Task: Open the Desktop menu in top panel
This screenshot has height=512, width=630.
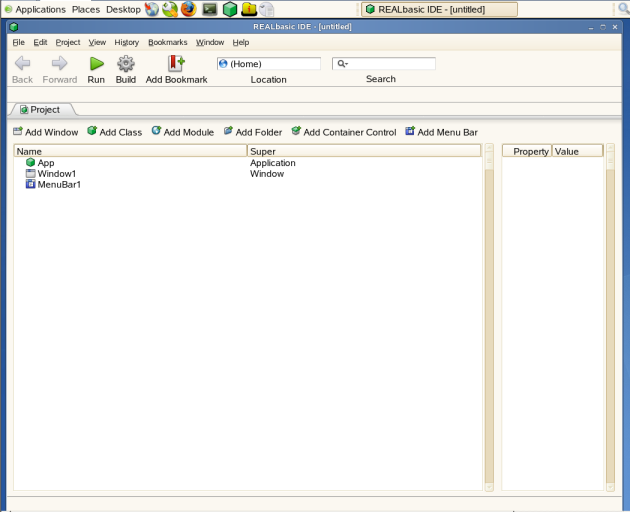Action: pyautogui.click(x=123, y=9)
